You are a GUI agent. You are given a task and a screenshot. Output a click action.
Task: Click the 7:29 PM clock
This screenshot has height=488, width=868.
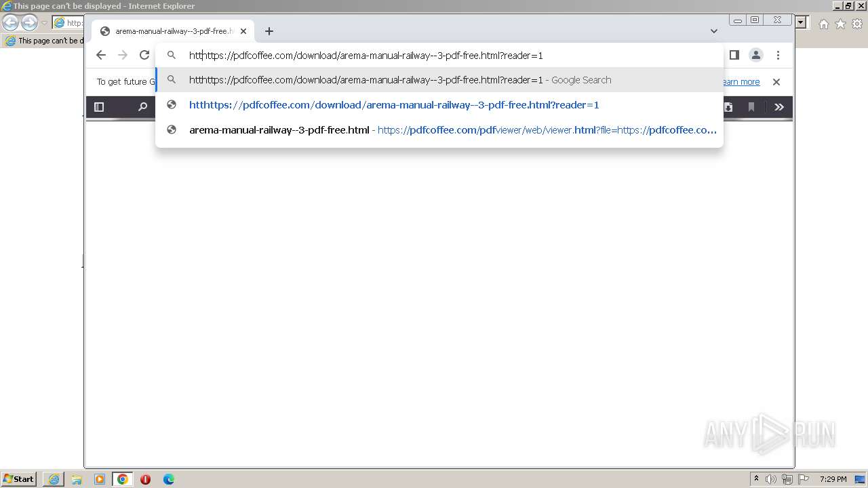(x=833, y=479)
